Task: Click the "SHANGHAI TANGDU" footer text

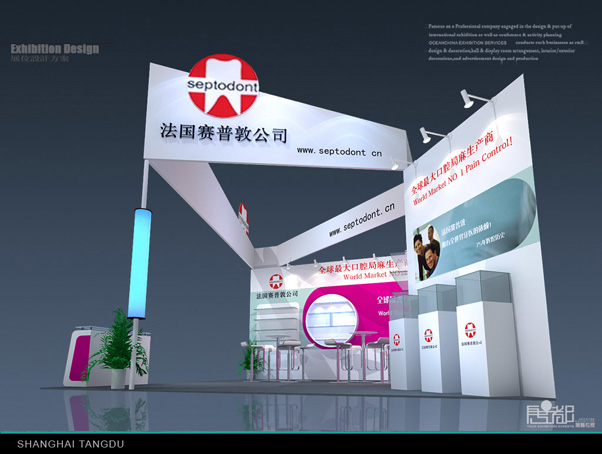Action: pyautogui.click(x=71, y=444)
